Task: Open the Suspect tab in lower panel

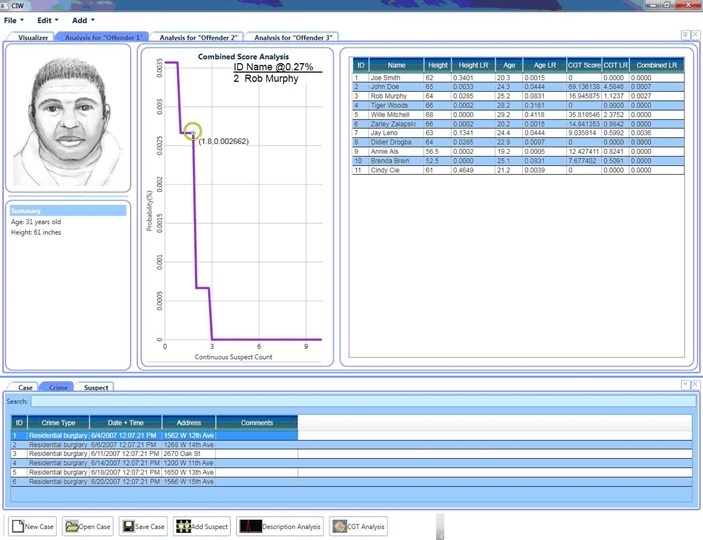Action: pyautogui.click(x=96, y=387)
